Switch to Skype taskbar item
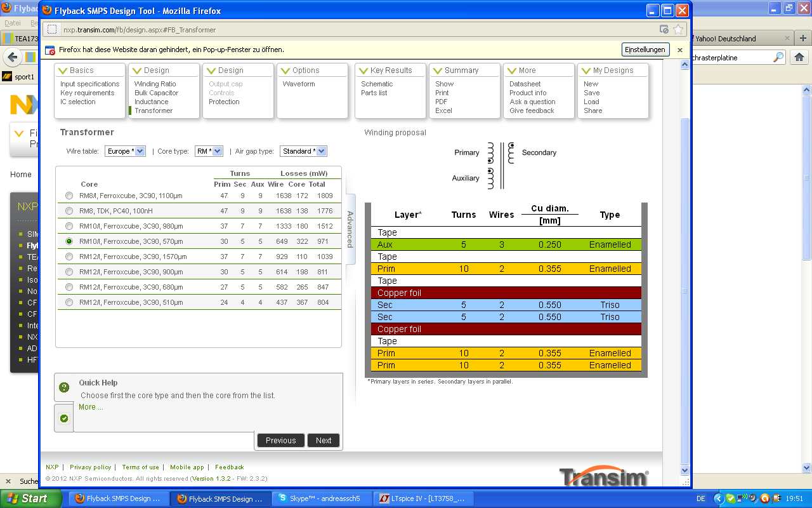Viewport: 812px width, 508px height. (322, 498)
